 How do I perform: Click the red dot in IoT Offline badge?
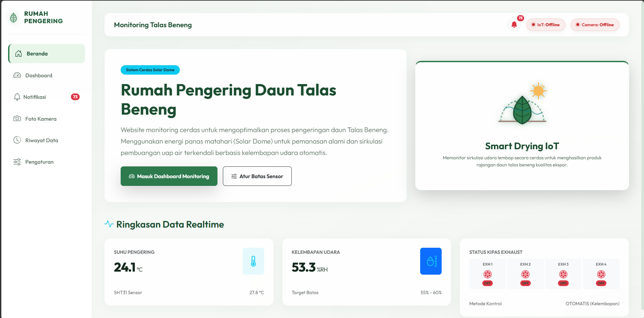click(533, 25)
